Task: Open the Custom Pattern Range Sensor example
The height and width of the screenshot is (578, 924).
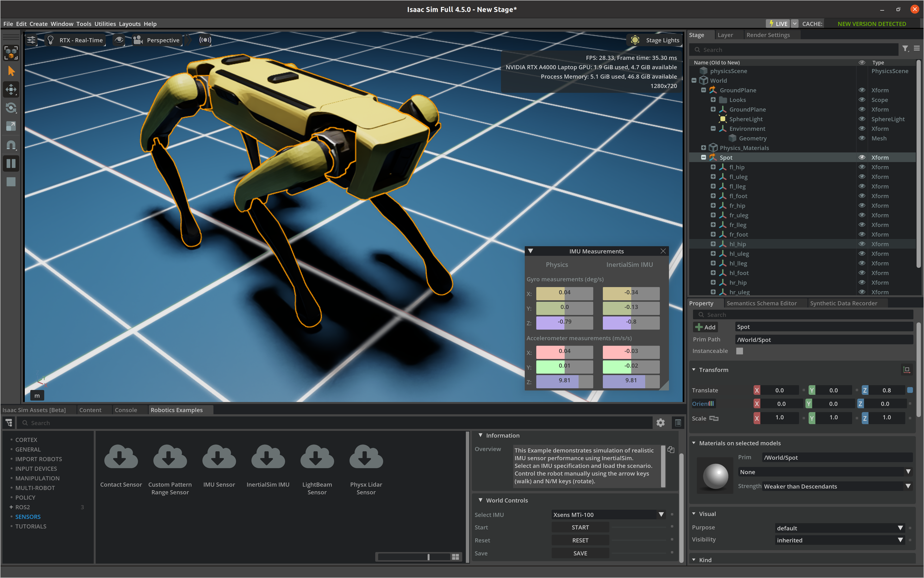Action: pyautogui.click(x=170, y=470)
